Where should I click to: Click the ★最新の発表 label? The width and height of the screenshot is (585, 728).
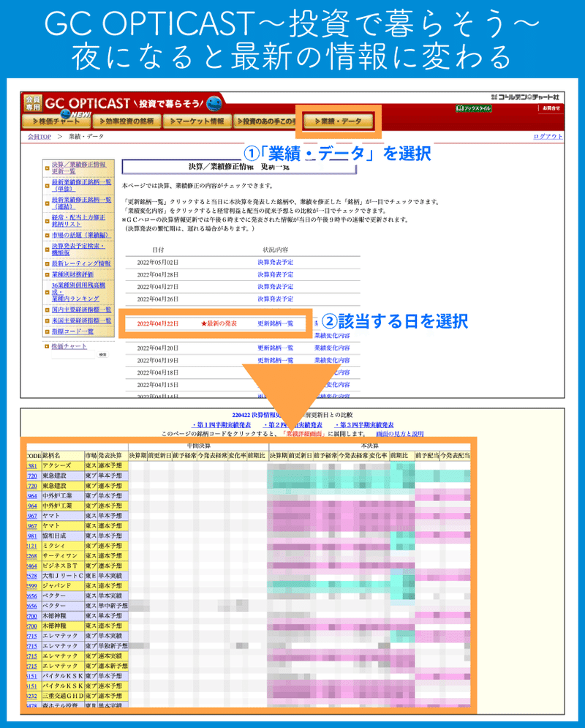219,323
